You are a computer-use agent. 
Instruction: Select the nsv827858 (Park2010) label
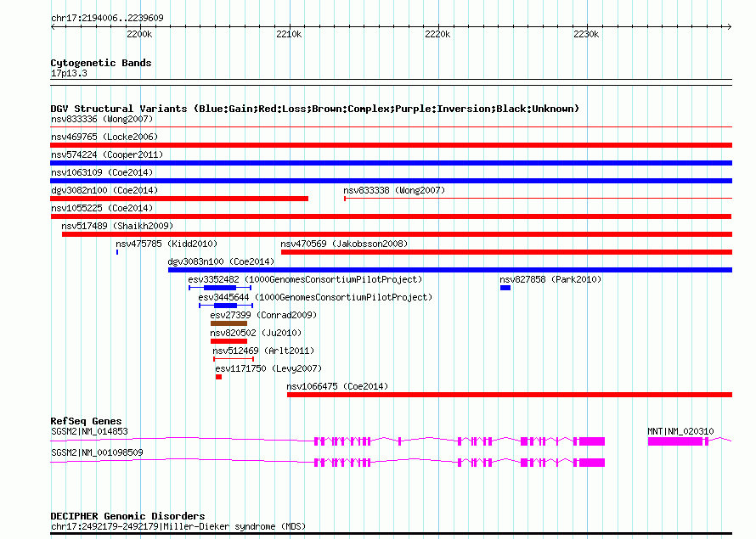[550, 279]
